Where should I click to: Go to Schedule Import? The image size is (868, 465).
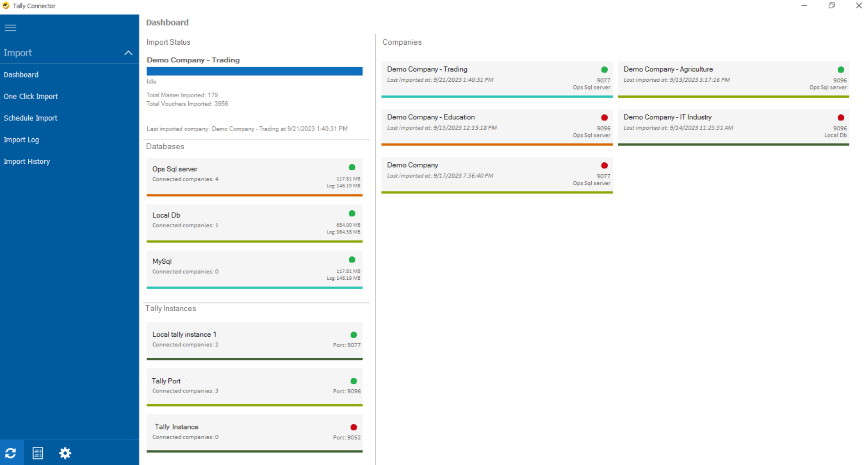coord(31,118)
